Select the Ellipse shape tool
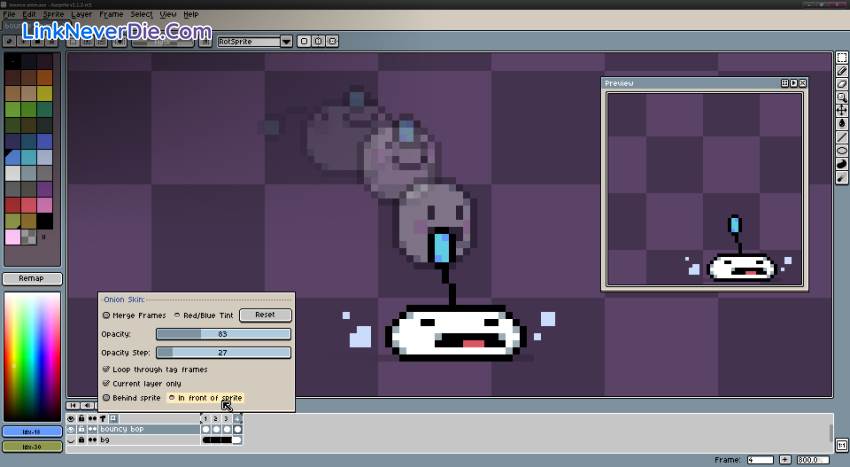 (842, 150)
